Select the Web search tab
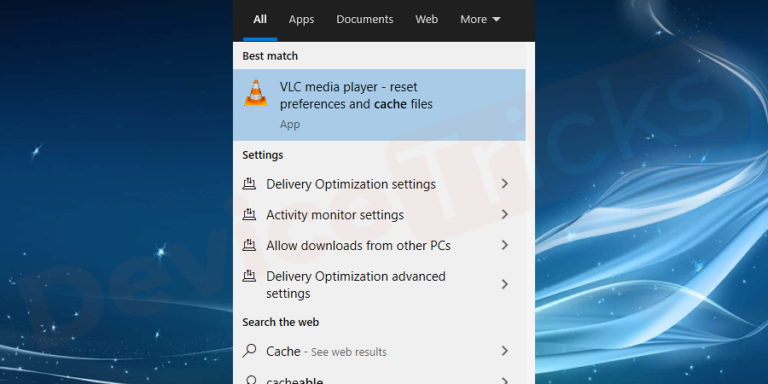 (427, 20)
